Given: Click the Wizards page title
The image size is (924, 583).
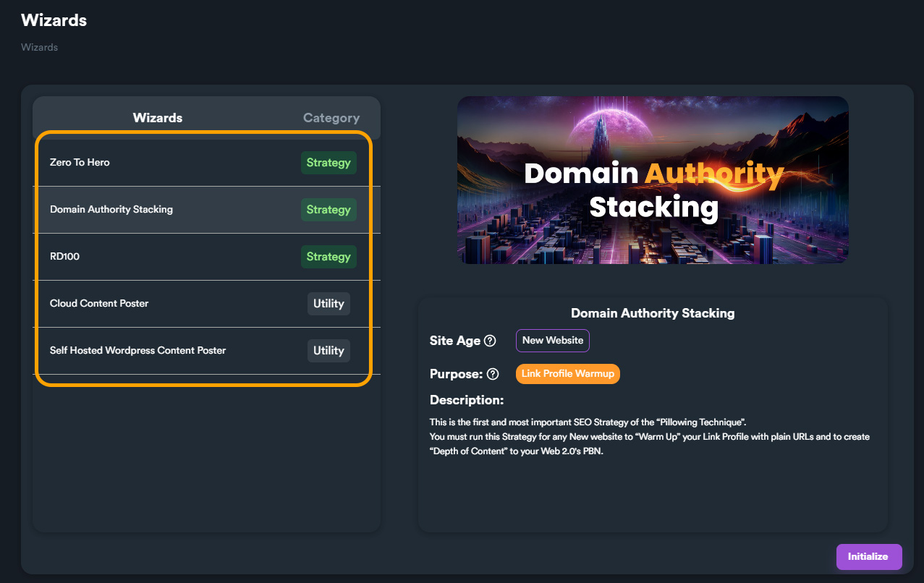Looking at the screenshot, I should pyautogui.click(x=54, y=20).
